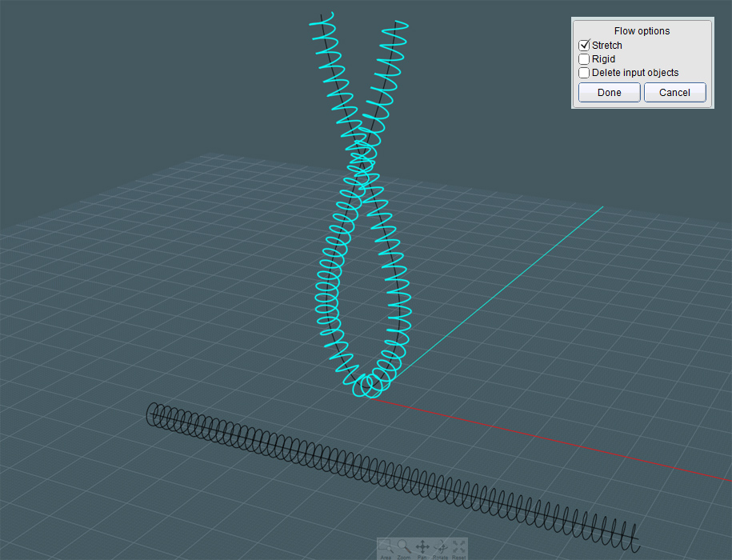
Task: Click the Flow options heading
Action: tap(642, 30)
